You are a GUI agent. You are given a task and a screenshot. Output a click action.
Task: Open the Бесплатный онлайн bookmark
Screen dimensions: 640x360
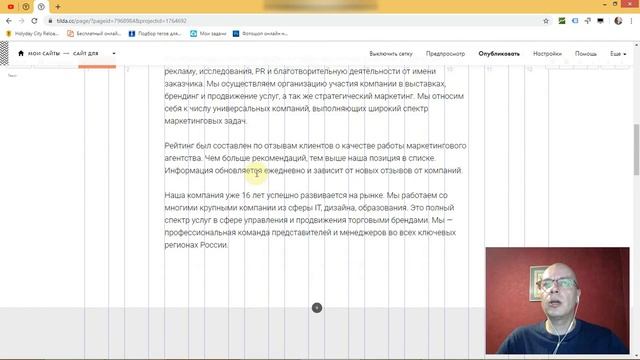tap(94, 33)
